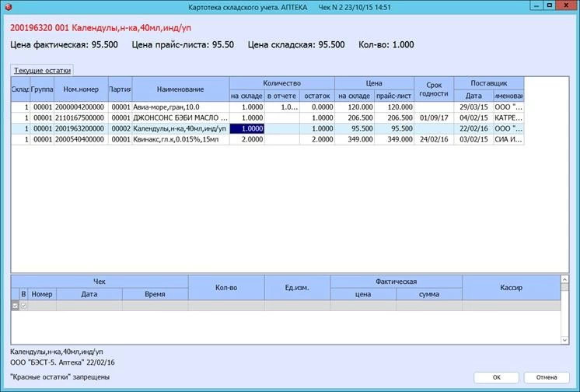Click the scroll down arrow of check list

click(564, 340)
